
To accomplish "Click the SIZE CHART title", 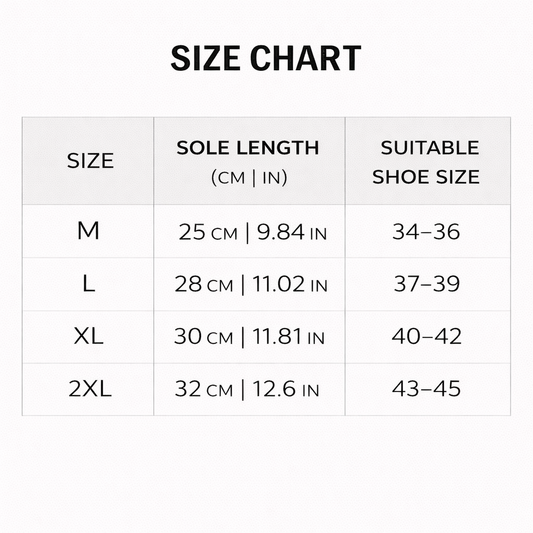I will 266,58.
